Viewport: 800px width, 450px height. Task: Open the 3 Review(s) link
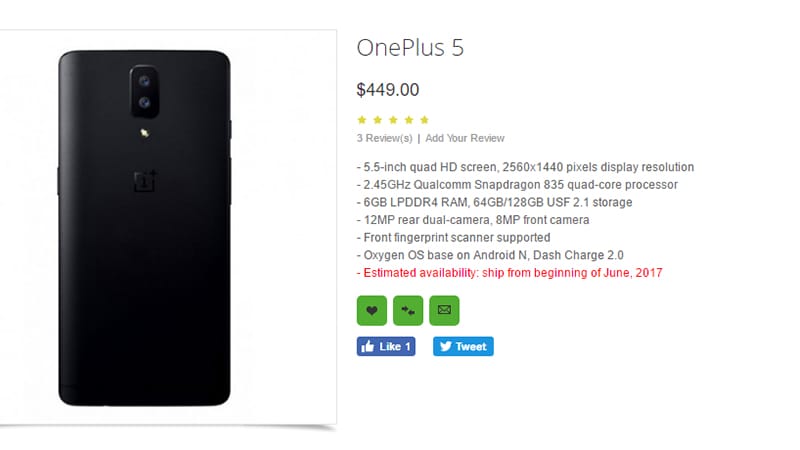coord(384,138)
